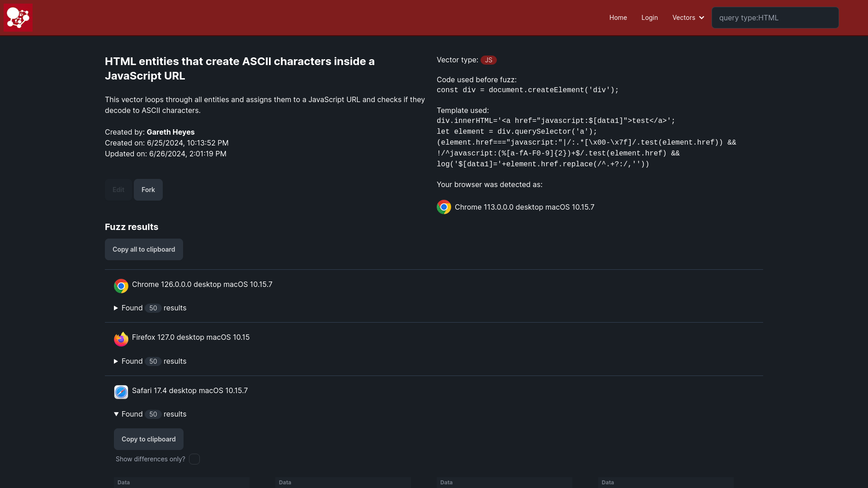The height and width of the screenshot is (488, 868).
Task: Select the Home menu item
Action: point(618,17)
